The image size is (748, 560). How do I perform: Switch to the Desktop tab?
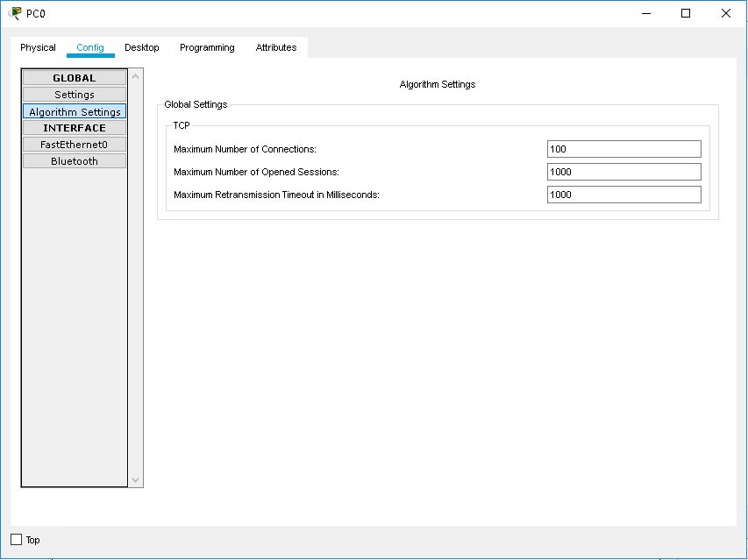click(x=142, y=47)
